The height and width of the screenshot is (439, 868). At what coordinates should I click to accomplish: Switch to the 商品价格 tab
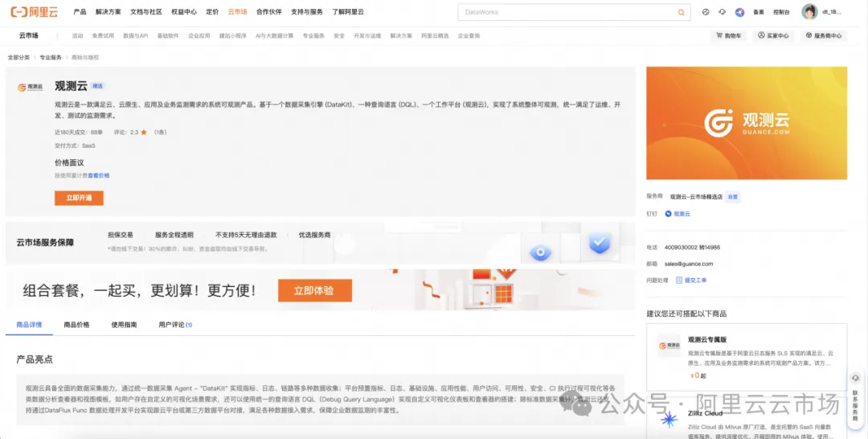[76, 325]
